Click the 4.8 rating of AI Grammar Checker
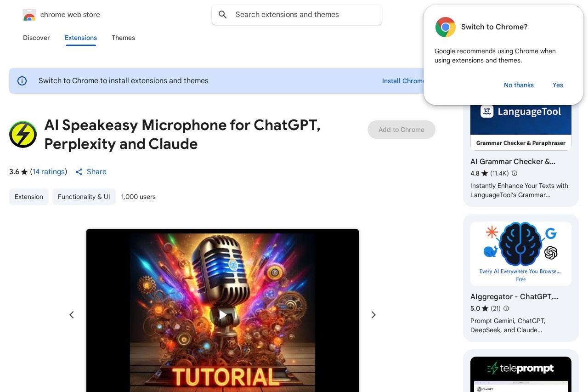This screenshot has width=588, height=392. tap(479, 174)
